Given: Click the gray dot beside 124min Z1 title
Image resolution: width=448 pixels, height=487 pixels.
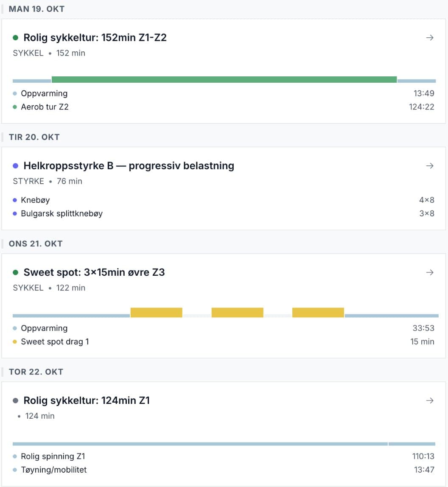Looking at the screenshot, I should coord(16,400).
